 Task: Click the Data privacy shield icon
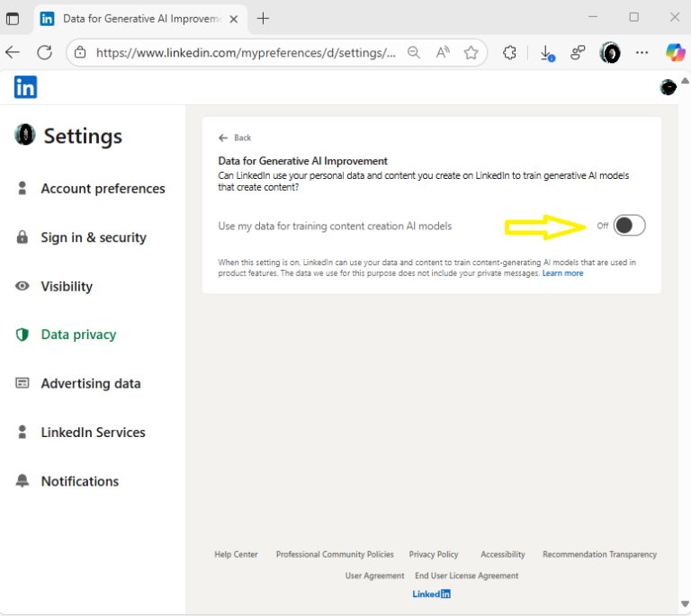tap(22, 335)
